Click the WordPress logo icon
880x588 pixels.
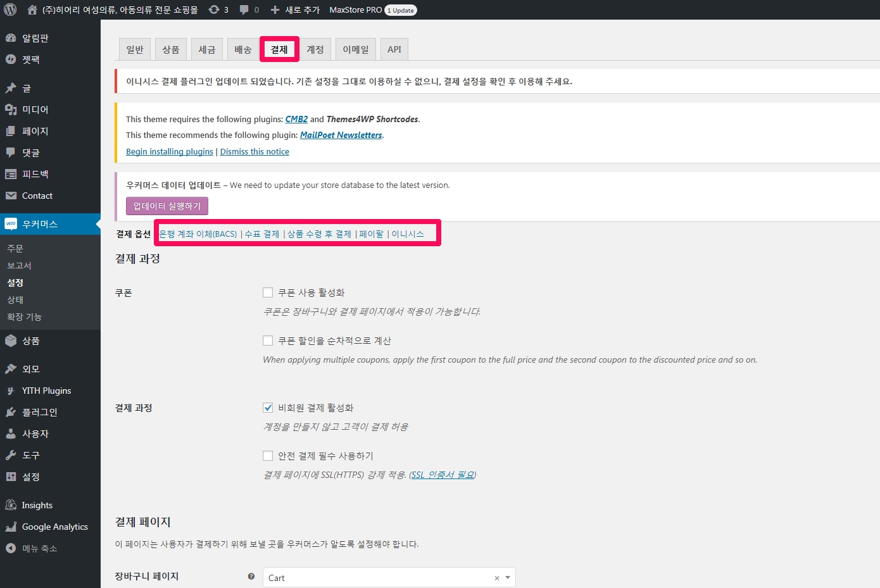coord(10,9)
